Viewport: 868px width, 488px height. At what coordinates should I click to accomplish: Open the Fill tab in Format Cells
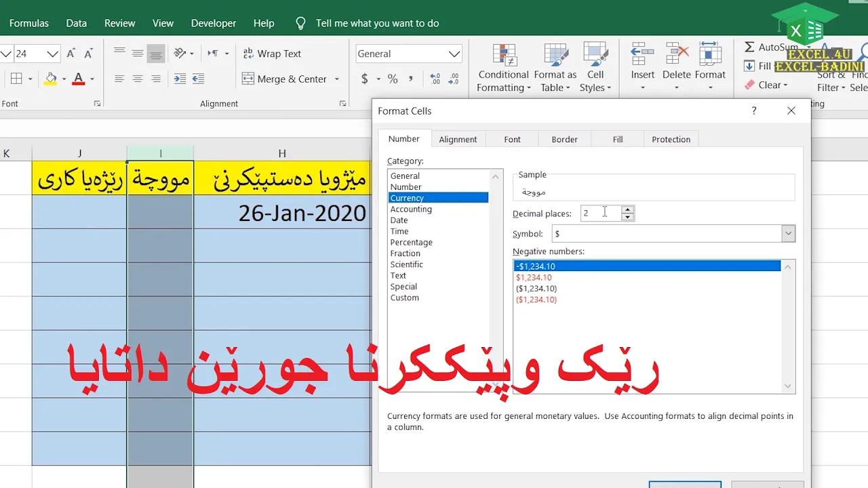(618, 139)
